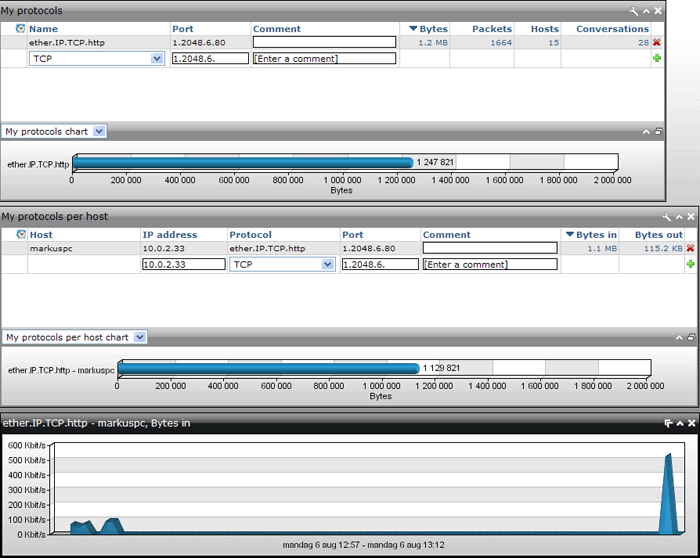Click the markuspc bar showing 1 129 821
Viewport: 700px width, 558px height.
tap(269, 368)
